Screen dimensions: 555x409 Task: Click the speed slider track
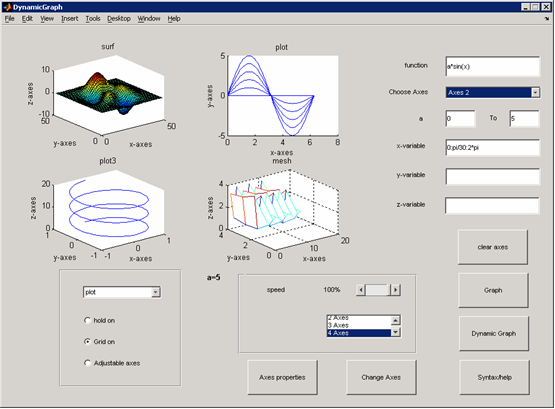point(378,290)
